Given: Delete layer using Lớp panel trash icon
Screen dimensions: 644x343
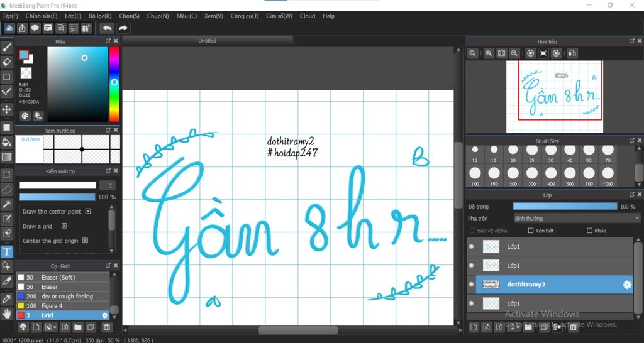Looking at the screenshot, I should coord(574,327).
